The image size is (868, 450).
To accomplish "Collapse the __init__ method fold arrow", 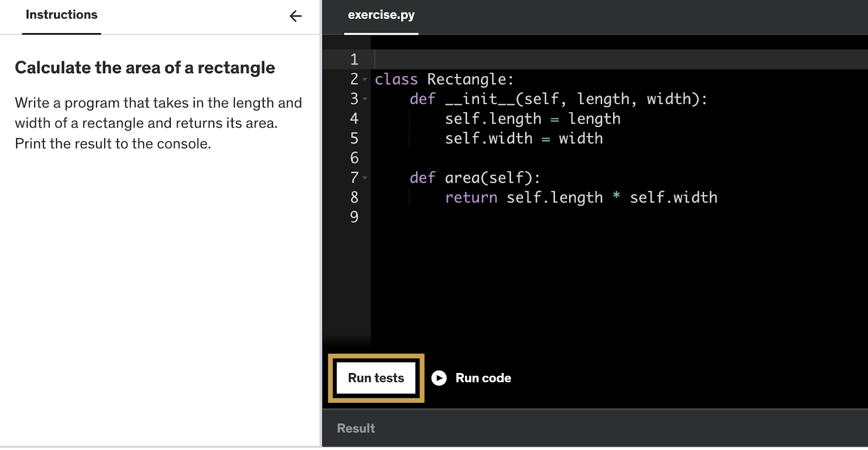I will point(365,99).
